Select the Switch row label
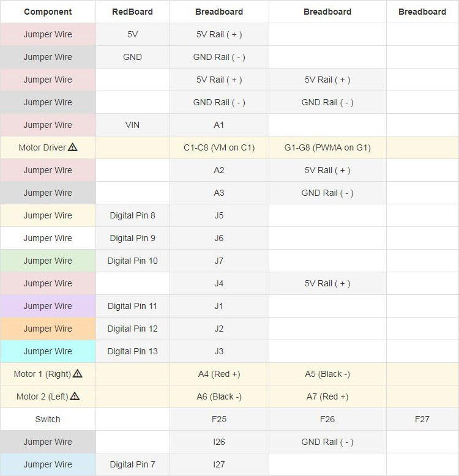The image size is (459, 476). click(x=48, y=419)
